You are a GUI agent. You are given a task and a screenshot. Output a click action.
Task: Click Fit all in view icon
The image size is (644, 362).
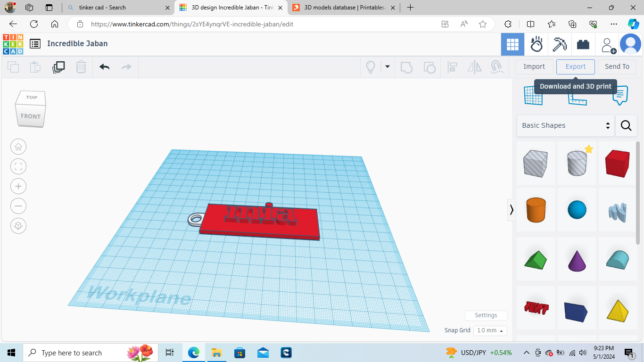pos(18,166)
